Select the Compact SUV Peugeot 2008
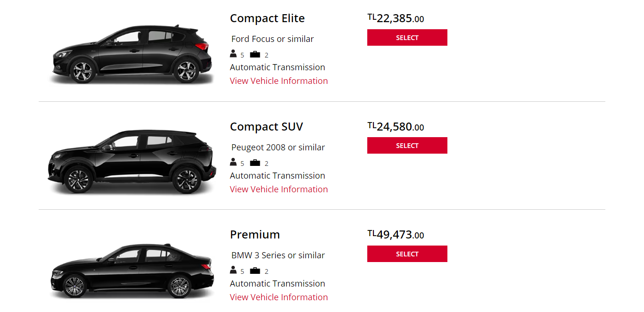 click(x=407, y=146)
